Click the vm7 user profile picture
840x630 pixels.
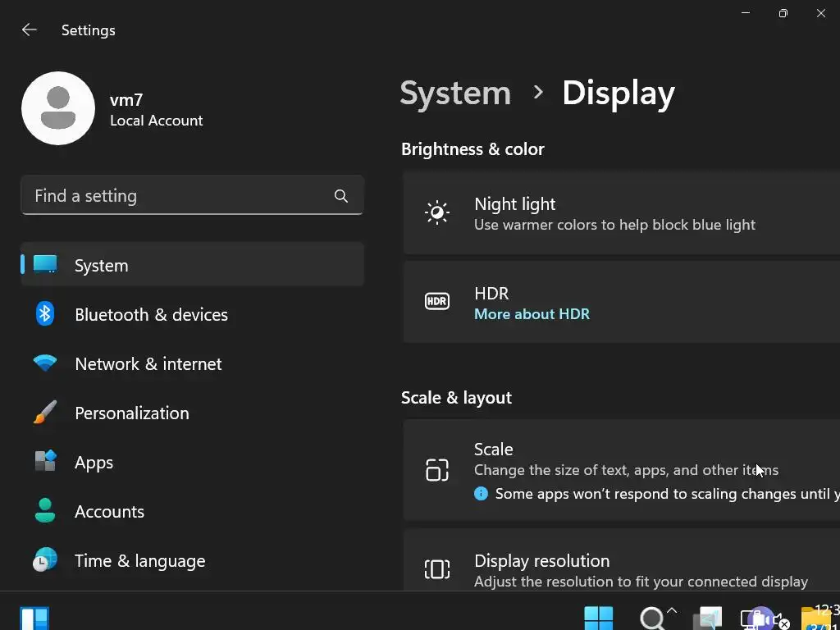[x=58, y=108]
